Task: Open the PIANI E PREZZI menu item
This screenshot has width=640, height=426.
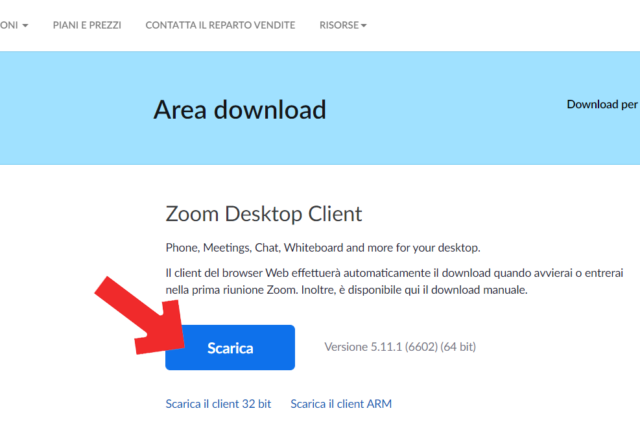Action: tap(87, 25)
